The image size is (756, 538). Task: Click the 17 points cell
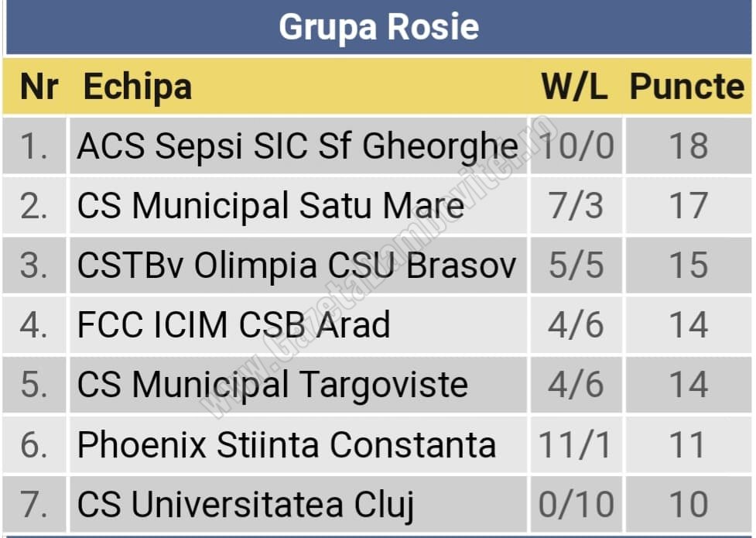[689, 206]
